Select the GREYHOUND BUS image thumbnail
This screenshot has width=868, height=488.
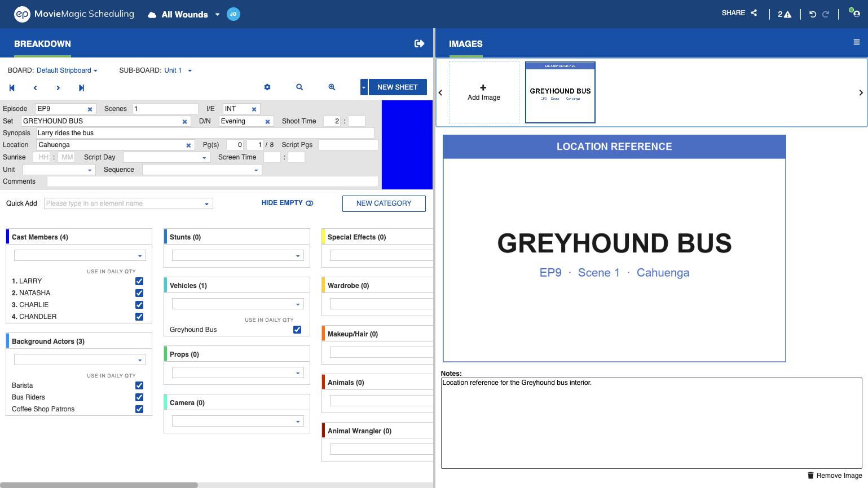(x=560, y=92)
